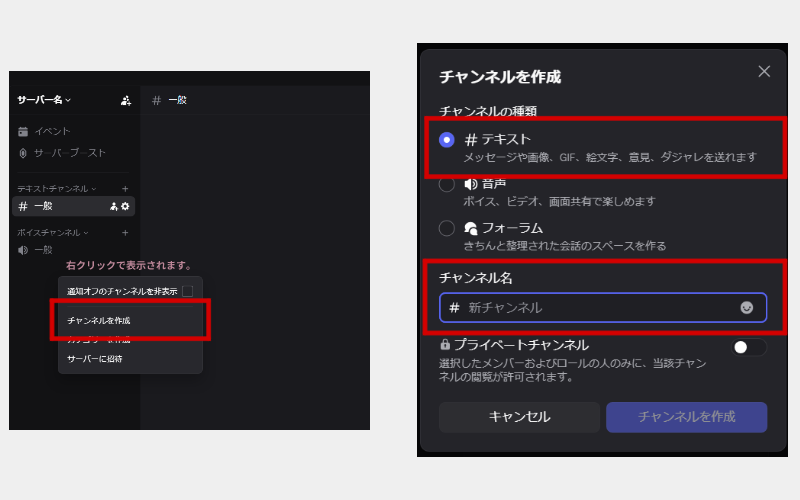Viewport: 800px width, 500px height.
Task: Select the 一般 text channel
Action: point(73,207)
